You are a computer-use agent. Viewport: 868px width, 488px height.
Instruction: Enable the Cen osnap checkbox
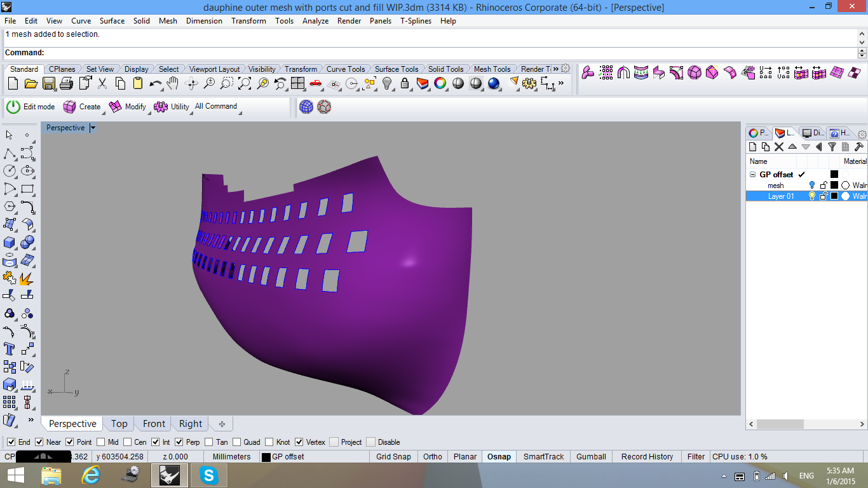point(127,442)
